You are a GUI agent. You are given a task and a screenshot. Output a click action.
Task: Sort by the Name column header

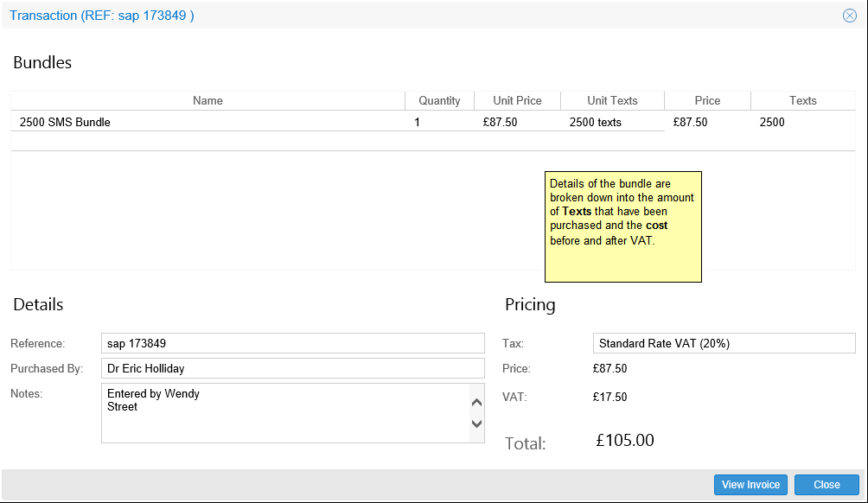(207, 101)
